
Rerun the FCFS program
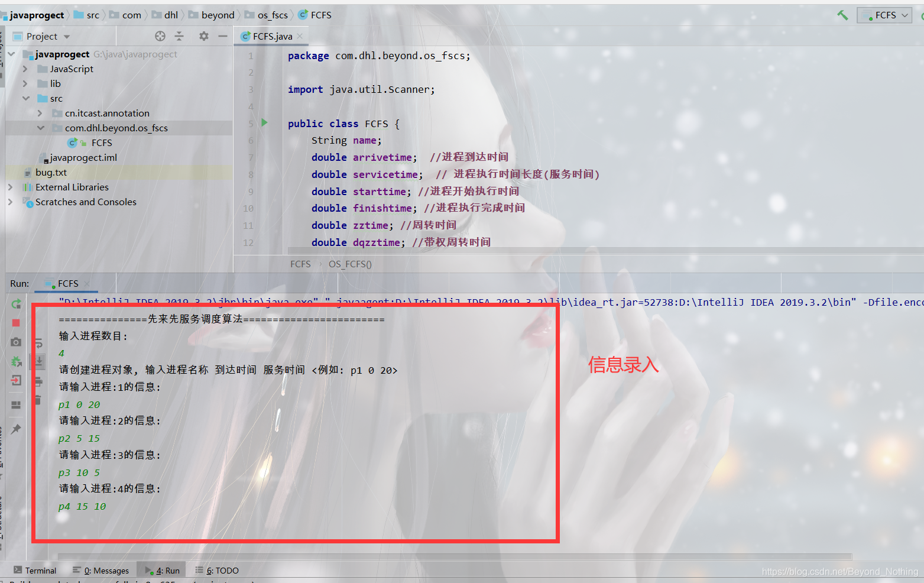coord(16,303)
